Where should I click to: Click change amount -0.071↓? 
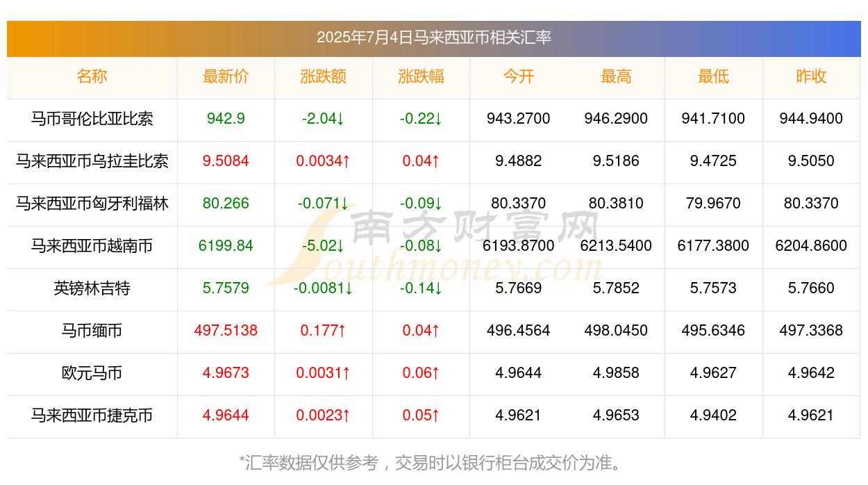click(x=324, y=204)
